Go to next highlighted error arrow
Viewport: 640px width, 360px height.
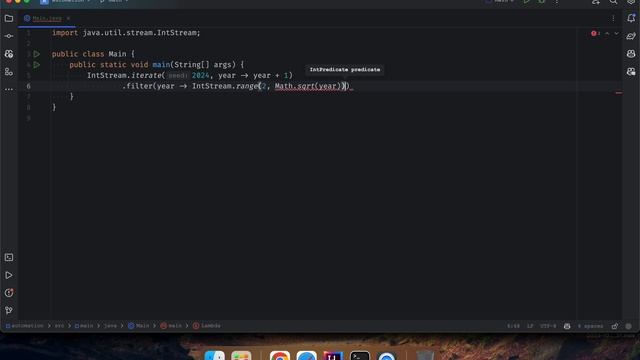pyautogui.click(x=616, y=33)
